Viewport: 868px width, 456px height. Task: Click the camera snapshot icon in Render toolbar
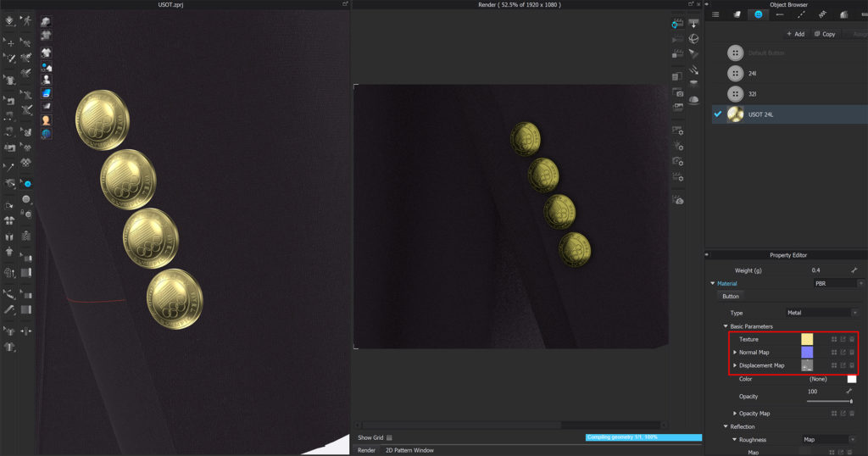coord(677,92)
